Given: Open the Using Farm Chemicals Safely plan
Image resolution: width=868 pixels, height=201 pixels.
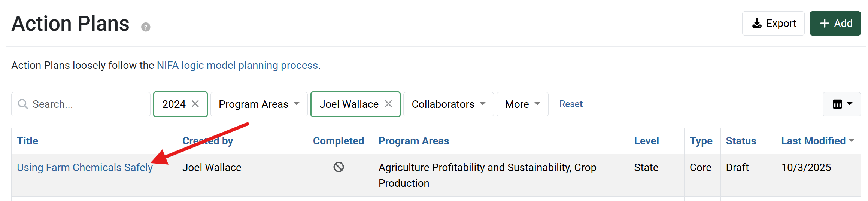Looking at the screenshot, I should pyautogui.click(x=85, y=167).
